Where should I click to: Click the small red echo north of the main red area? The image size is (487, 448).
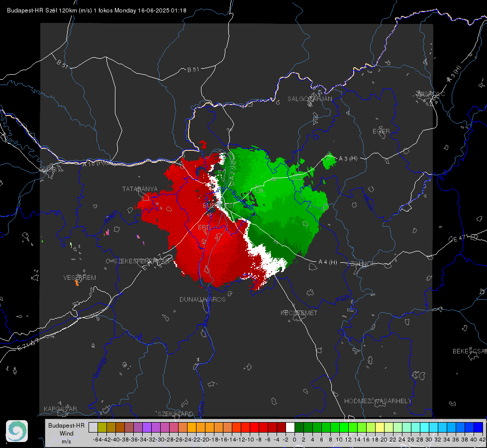pyautogui.click(x=203, y=144)
